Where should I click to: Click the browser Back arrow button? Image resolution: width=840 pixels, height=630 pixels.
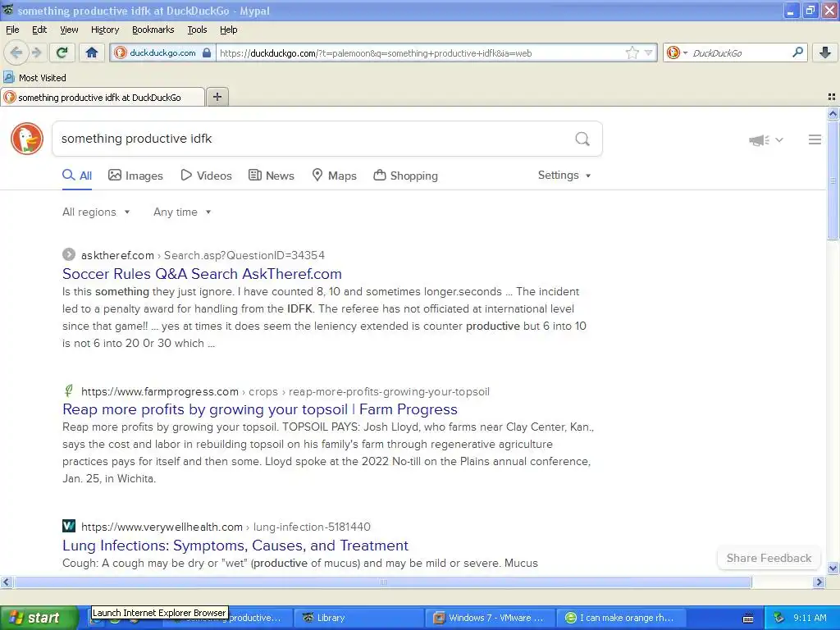tap(16, 52)
